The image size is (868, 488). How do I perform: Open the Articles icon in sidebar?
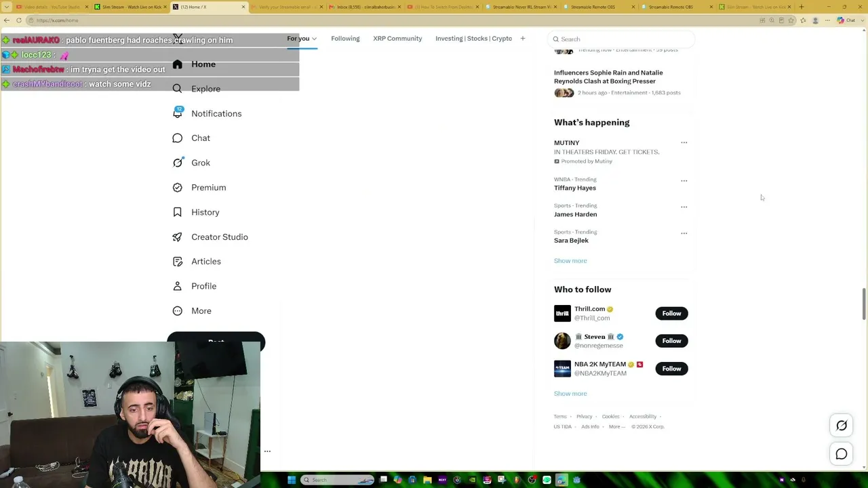(177, 262)
